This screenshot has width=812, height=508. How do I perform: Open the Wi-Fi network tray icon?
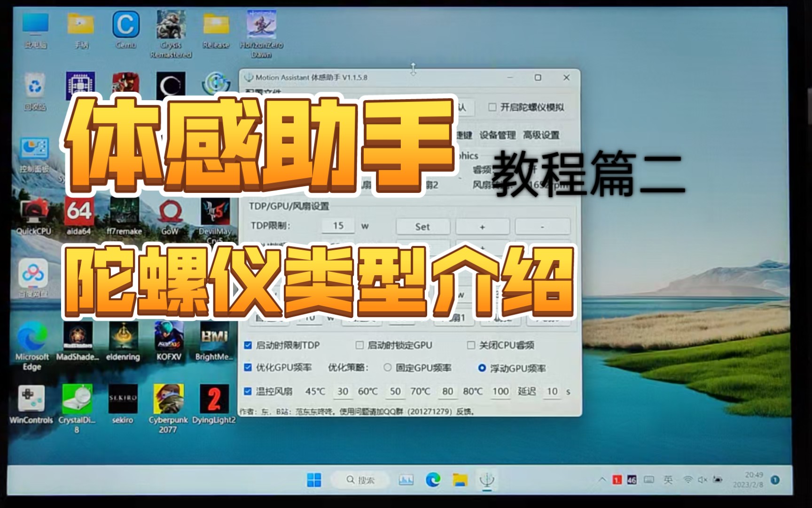point(688,480)
